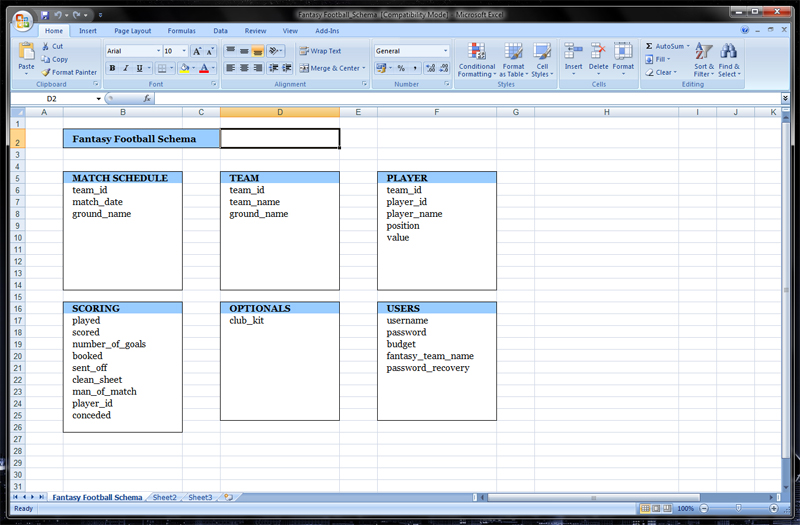Switch to Normal view in status bar
The width and height of the screenshot is (800, 525).
coord(645,508)
